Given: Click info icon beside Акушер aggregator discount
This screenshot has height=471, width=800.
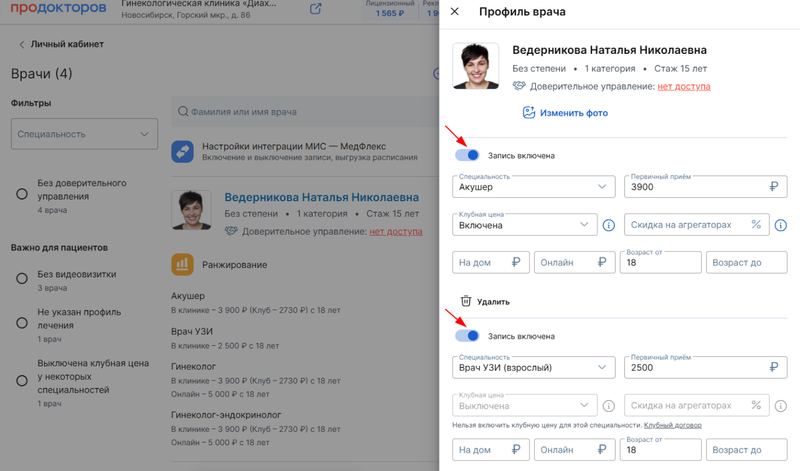Looking at the screenshot, I should coord(781,225).
